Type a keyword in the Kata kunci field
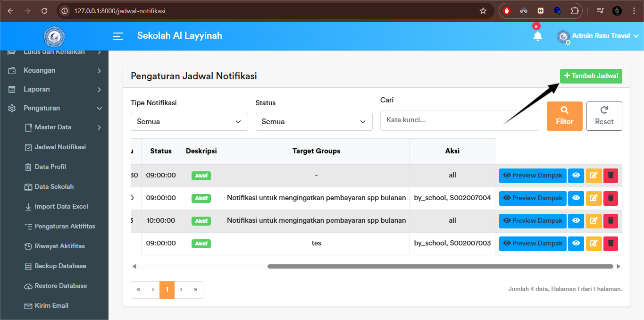Screen dimensions: 644x320 [460, 120]
